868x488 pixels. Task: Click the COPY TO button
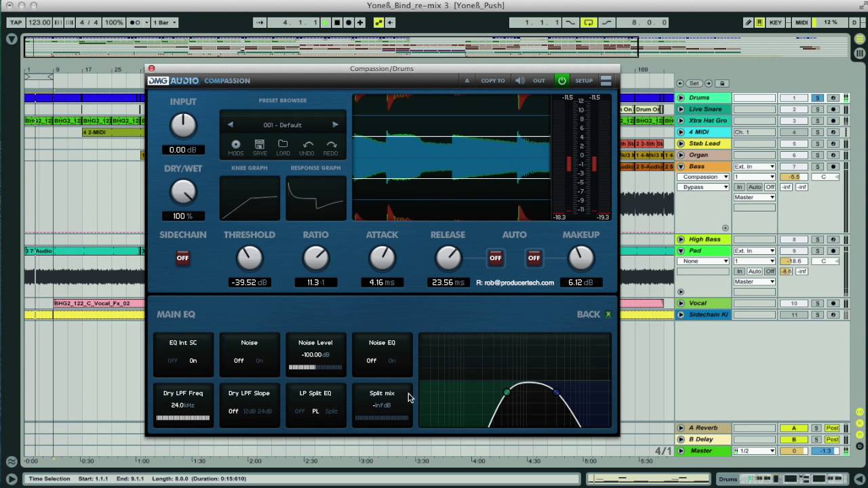(493, 81)
